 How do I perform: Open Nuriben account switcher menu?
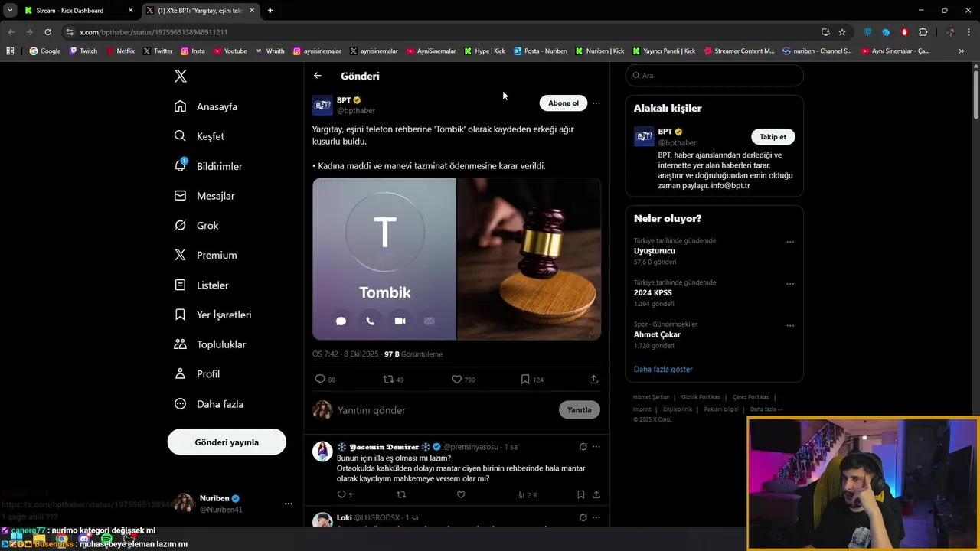click(288, 504)
